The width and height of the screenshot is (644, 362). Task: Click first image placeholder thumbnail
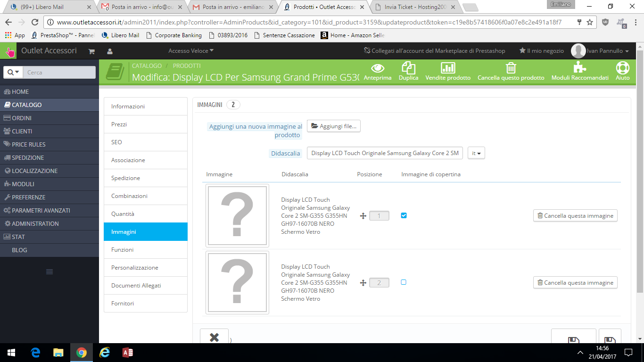(237, 215)
